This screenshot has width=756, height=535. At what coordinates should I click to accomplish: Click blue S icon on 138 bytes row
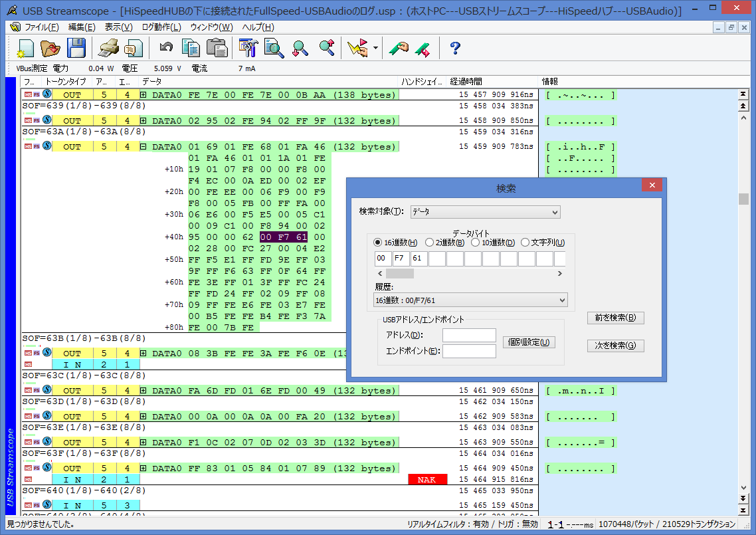(47, 94)
